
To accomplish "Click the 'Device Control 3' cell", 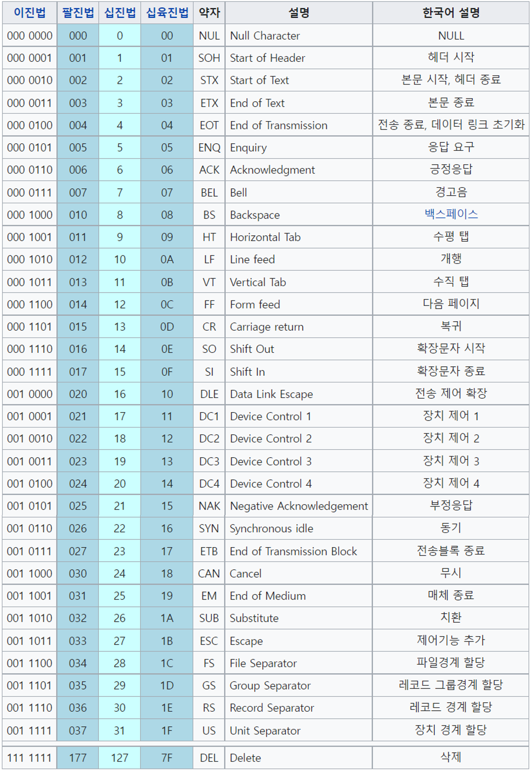I will (x=299, y=461).
